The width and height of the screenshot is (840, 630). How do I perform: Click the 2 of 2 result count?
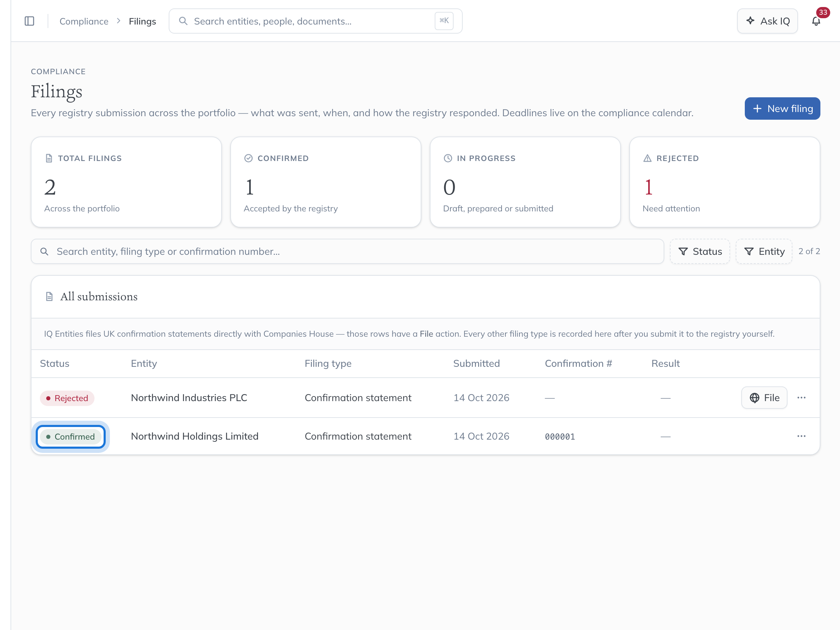tap(809, 251)
